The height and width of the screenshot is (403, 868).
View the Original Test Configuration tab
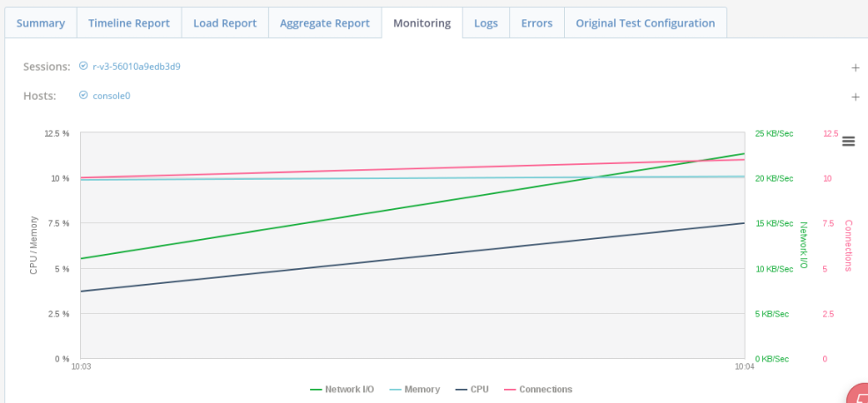point(645,23)
